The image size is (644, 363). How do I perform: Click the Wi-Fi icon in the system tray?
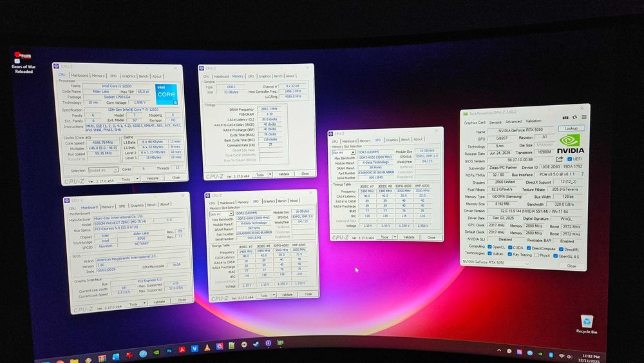click(x=562, y=356)
